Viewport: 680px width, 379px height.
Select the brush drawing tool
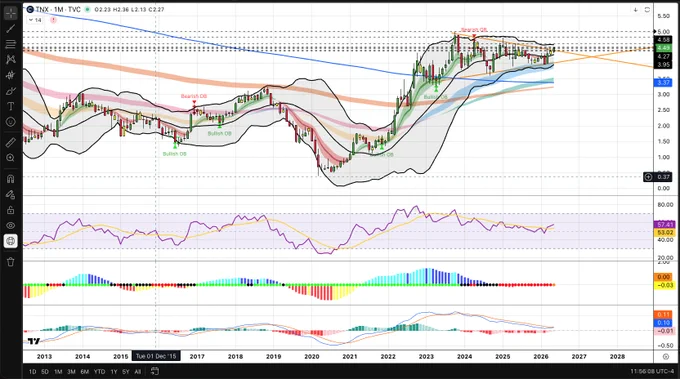tap(10, 91)
